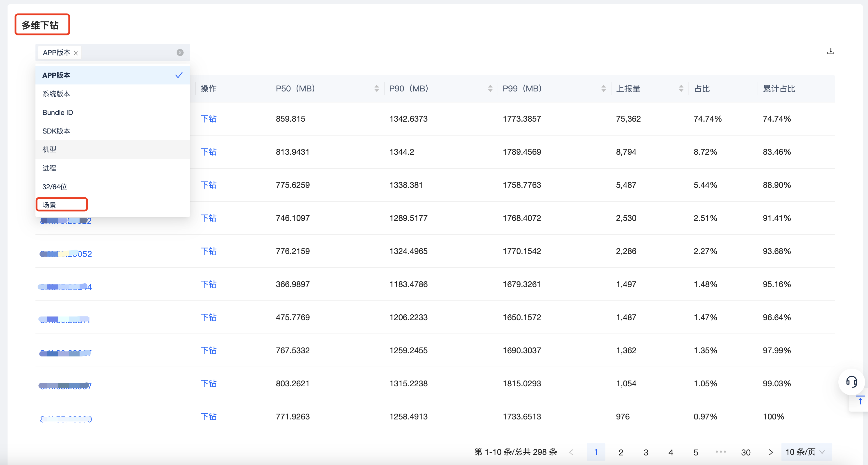Click the back-to-top arrow icon
Image resolution: width=868 pixels, height=465 pixels.
(860, 400)
